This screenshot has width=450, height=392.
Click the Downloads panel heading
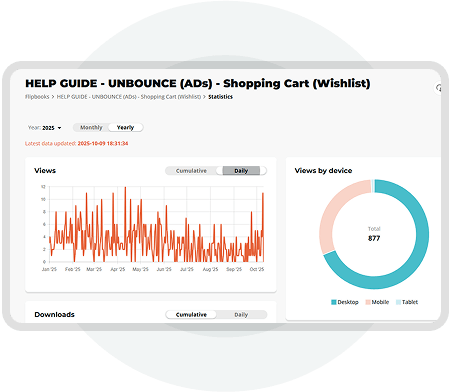(55, 314)
